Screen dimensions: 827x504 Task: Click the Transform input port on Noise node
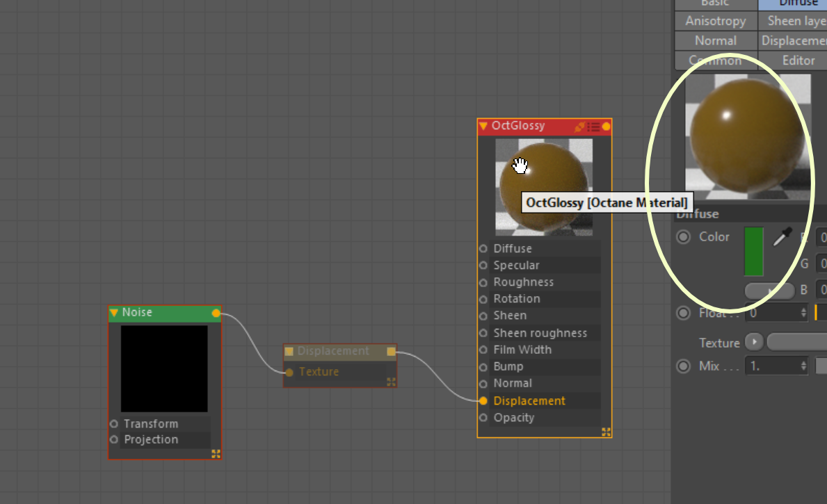click(x=114, y=424)
